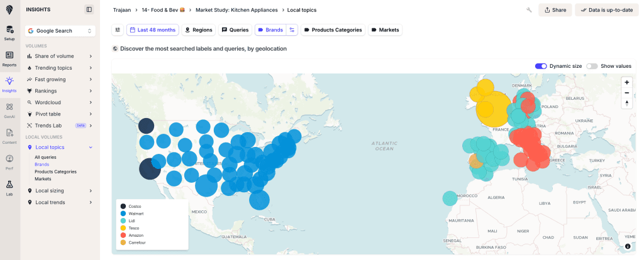Click the Local topics breadcrumb

coord(302,10)
